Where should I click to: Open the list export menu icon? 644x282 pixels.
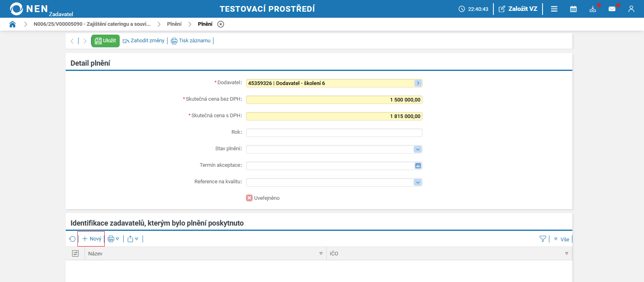point(133,239)
